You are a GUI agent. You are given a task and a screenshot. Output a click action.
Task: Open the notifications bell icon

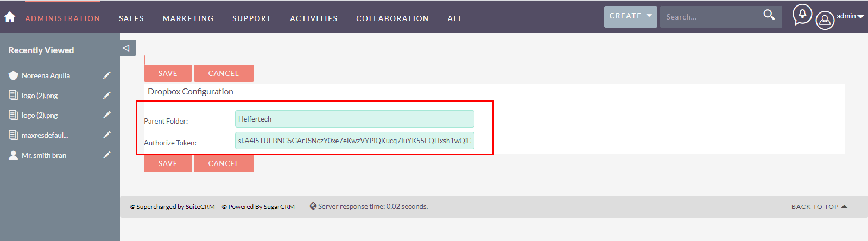[x=802, y=15]
